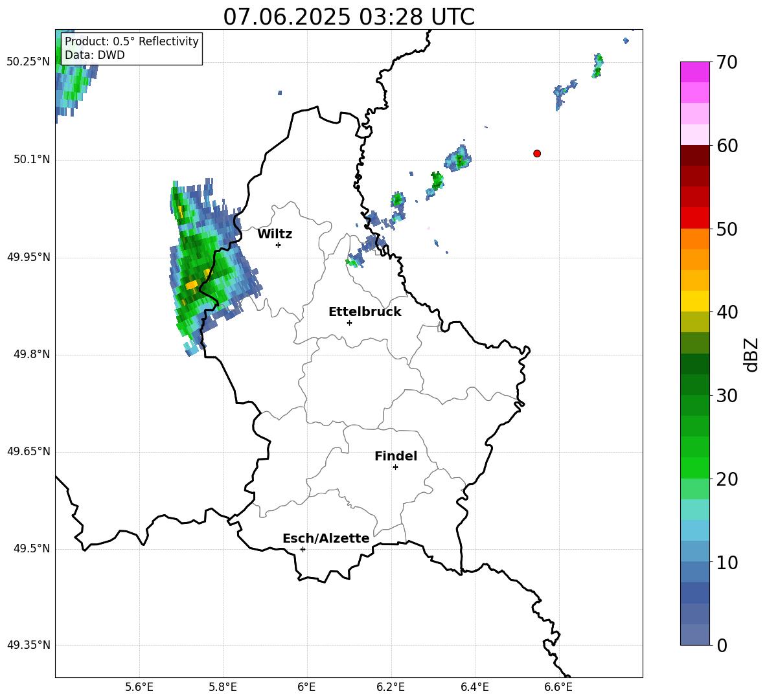Click the Ettelbruck city label

click(x=365, y=312)
